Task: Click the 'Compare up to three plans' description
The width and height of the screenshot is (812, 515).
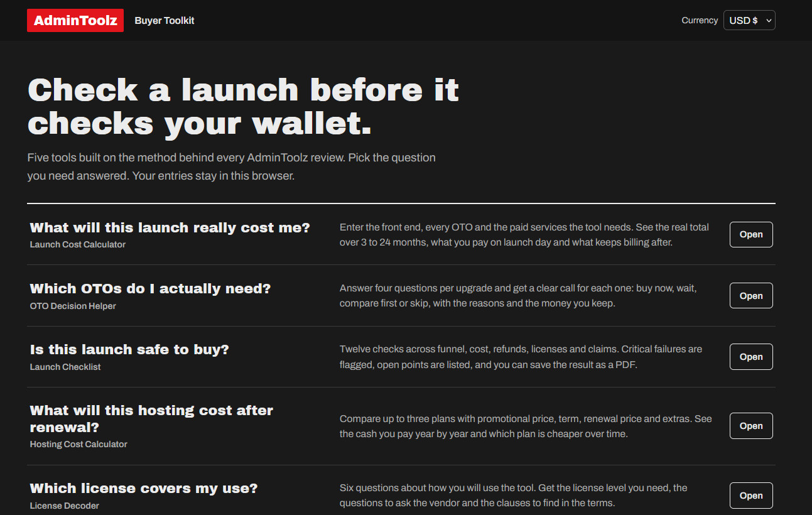Action: [x=526, y=426]
